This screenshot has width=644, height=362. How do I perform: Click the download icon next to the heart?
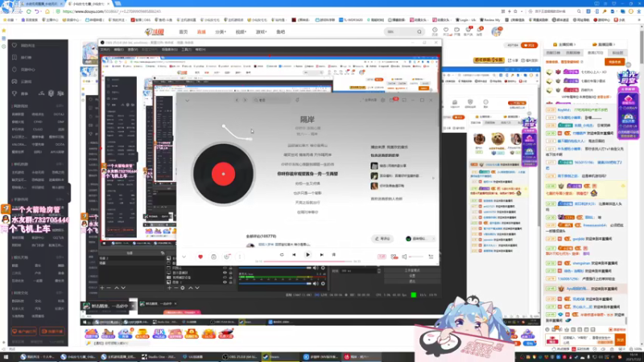point(213,257)
